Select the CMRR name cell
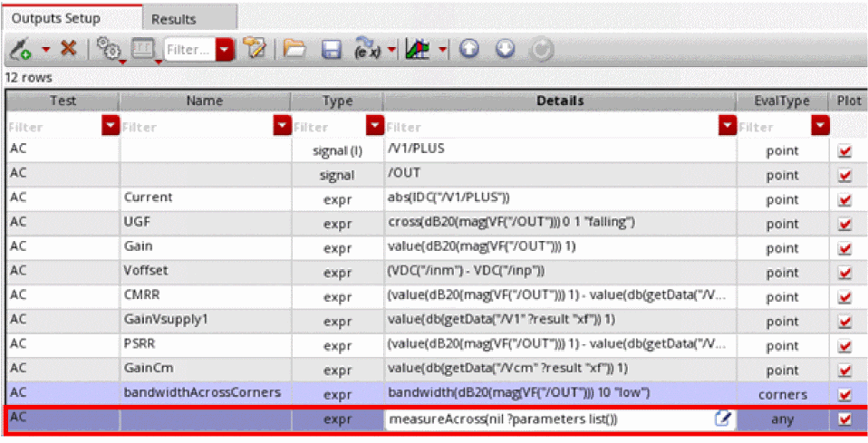The width and height of the screenshot is (868, 443). [x=206, y=296]
